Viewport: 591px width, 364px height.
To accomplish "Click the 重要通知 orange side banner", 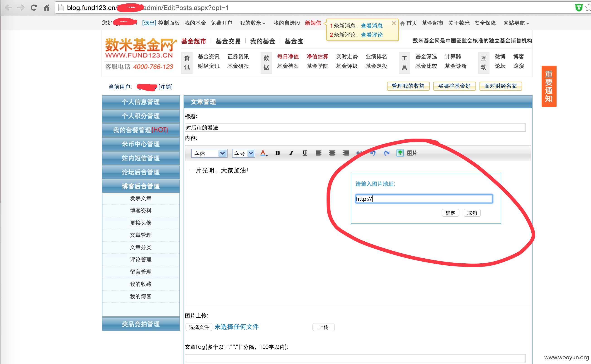I will pyautogui.click(x=549, y=86).
